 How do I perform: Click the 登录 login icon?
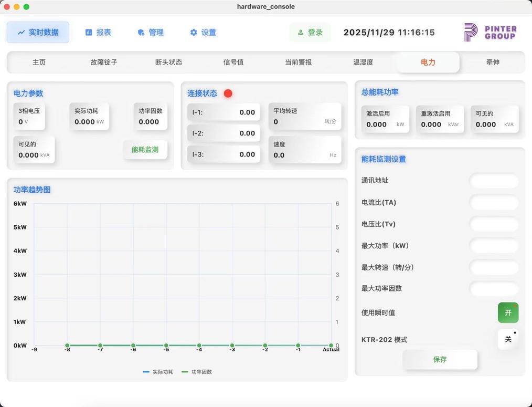pos(301,32)
